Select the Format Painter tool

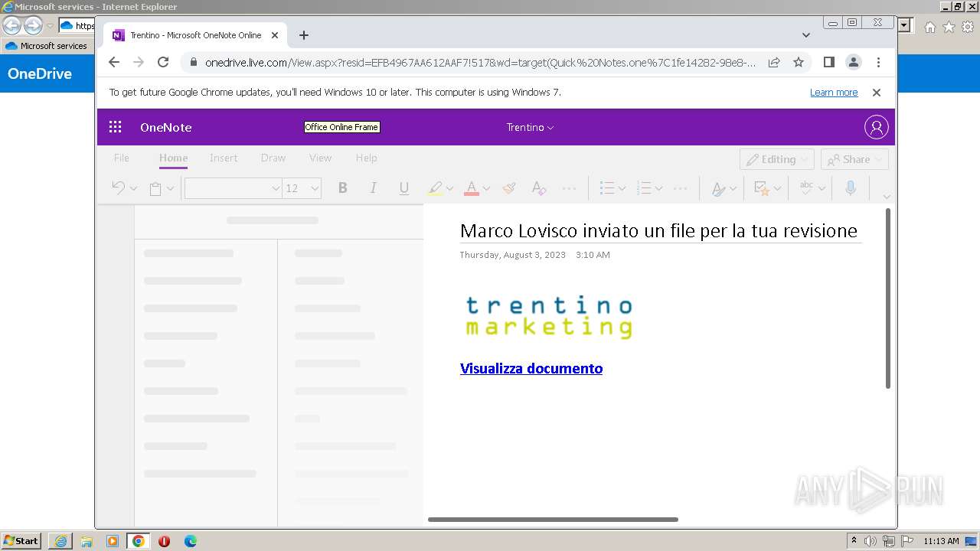[509, 187]
